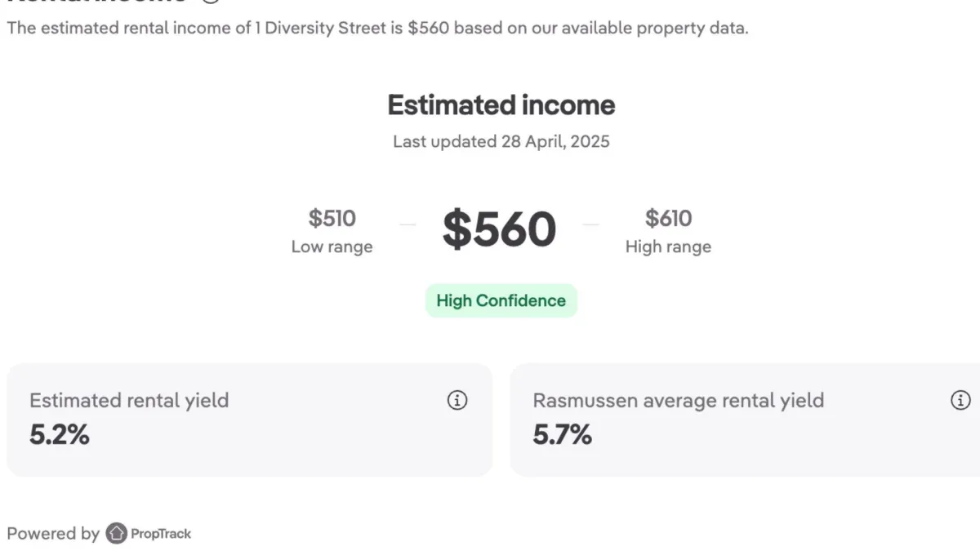
Task: Click the High Confidence badge
Action: point(501,300)
